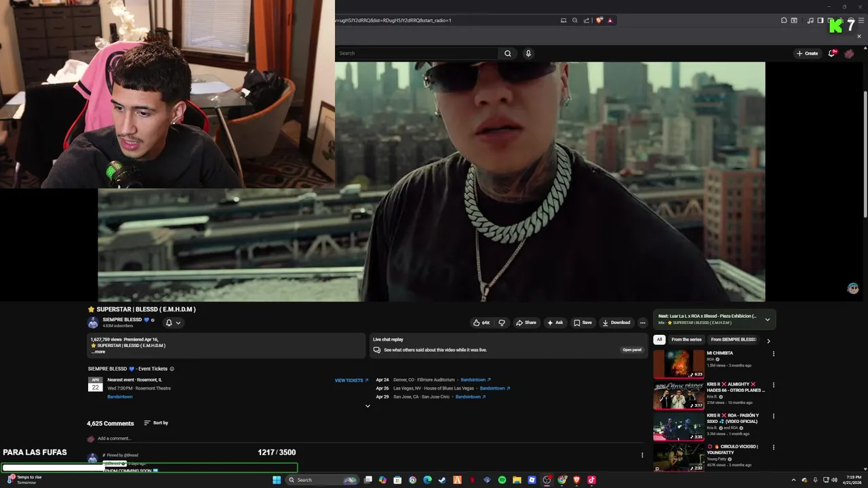Viewport: 868px width, 488px height.
Task: Click the Save button
Action: [583, 323]
